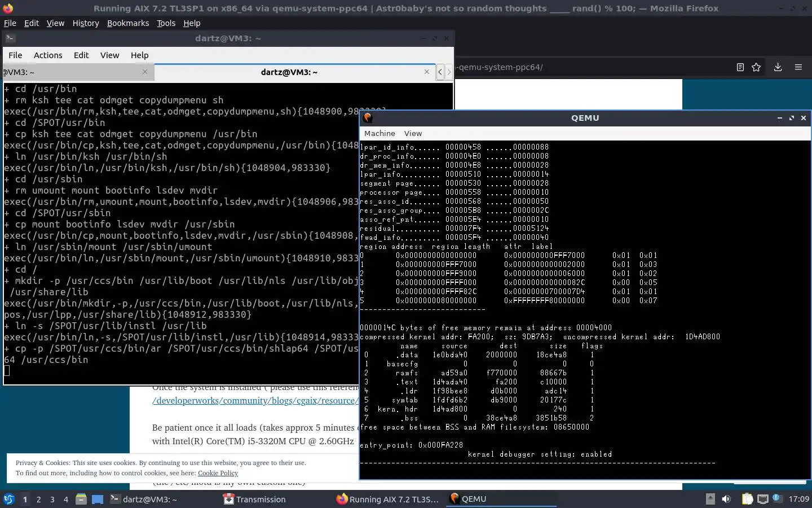Image resolution: width=812 pixels, height=508 pixels.
Task: Click the notification info tray icon
Action: click(776, 498)
